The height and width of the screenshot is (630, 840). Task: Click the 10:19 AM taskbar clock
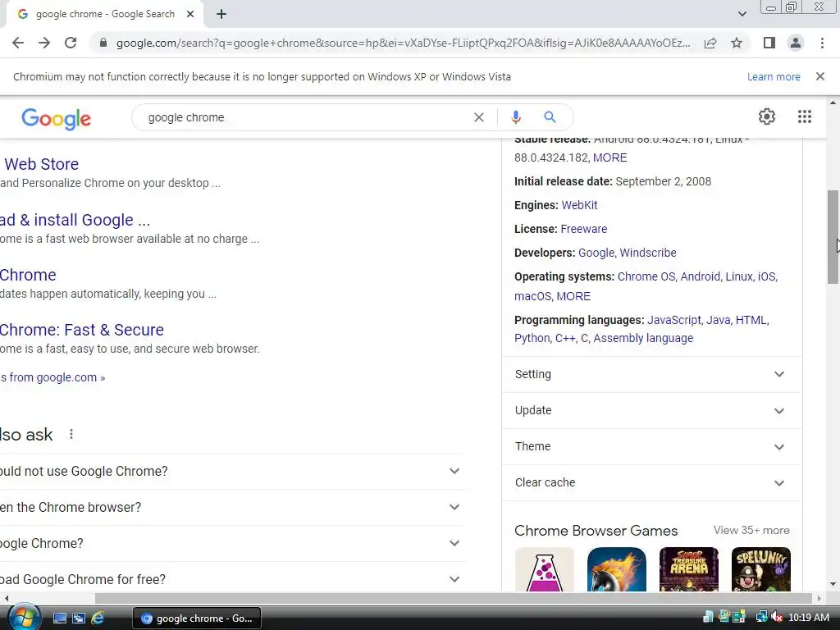(x=808, y=618)
